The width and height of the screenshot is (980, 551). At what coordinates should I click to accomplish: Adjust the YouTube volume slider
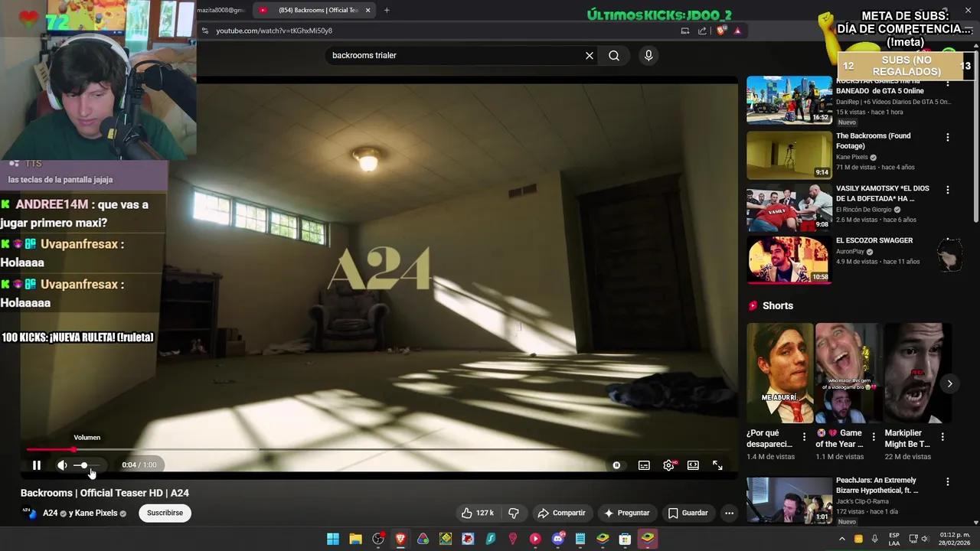pyautogui.click(x=87, y=465)
